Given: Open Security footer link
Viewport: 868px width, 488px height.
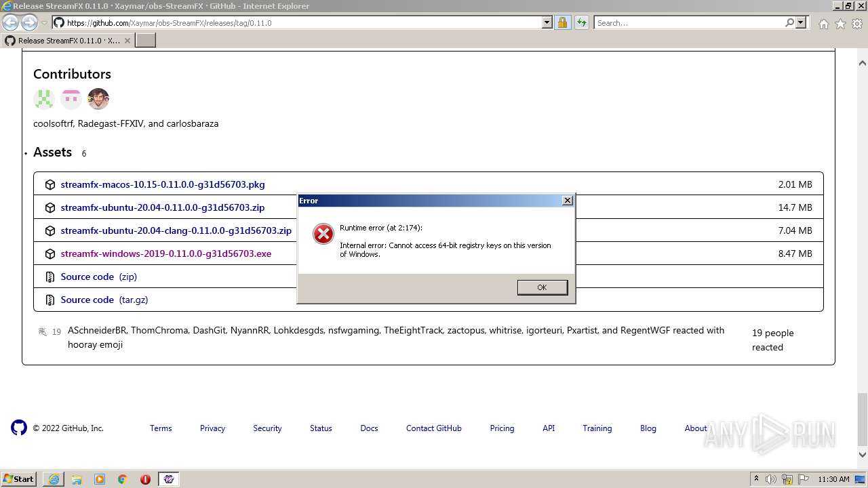Looking at the screenshot, I should (267, 428).
